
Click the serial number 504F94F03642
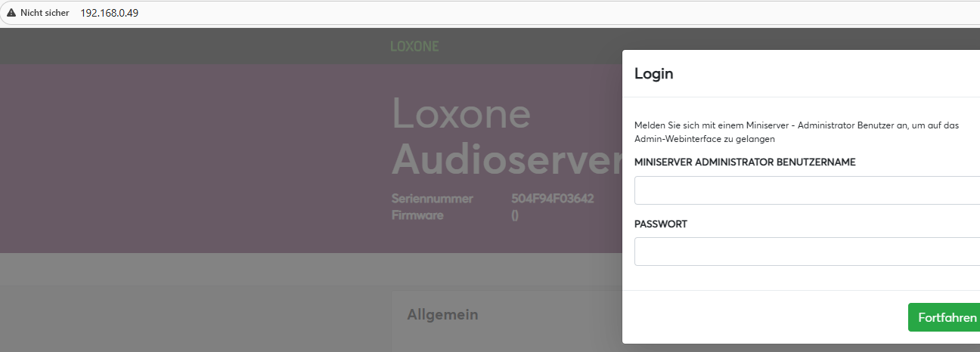[x=553, y=199]
